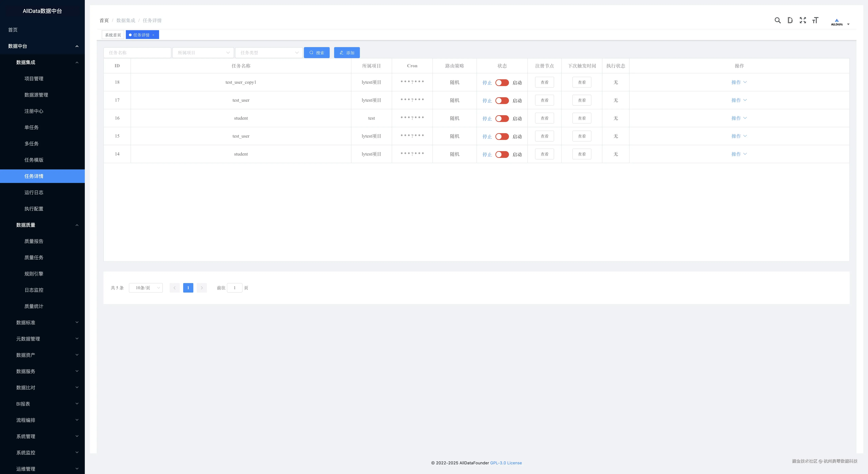Click the search magnifier icon in header

coord(777,20)
